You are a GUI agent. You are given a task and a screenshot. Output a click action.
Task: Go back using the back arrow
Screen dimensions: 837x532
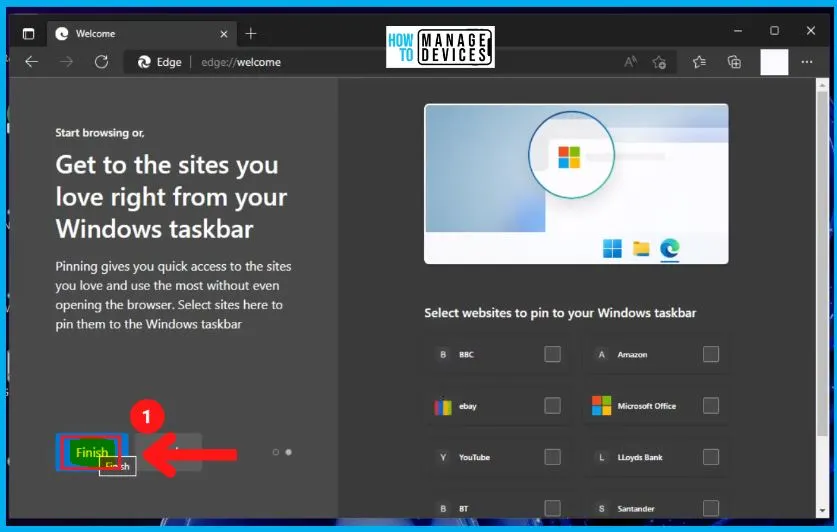point(31,62)
